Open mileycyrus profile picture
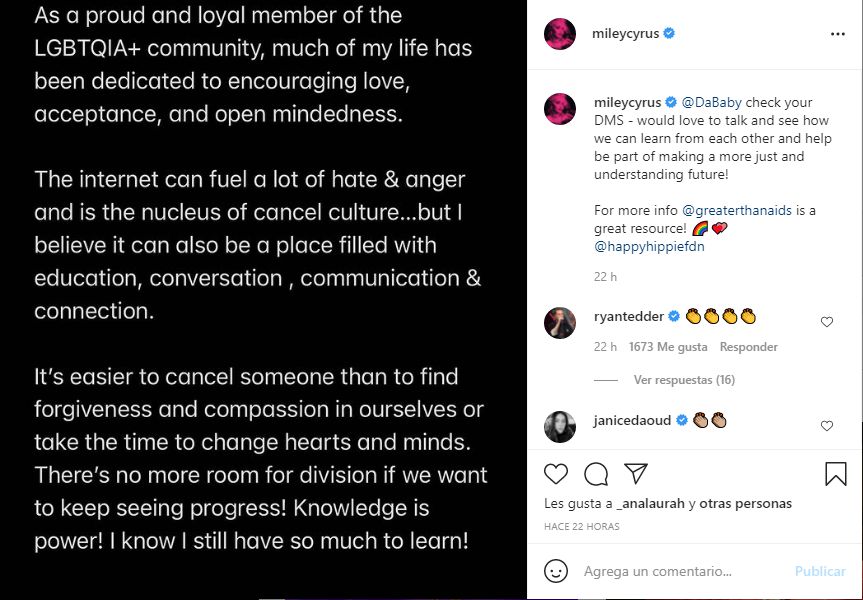The height and width of the screenshot is (600, 863). click(560, 32)
